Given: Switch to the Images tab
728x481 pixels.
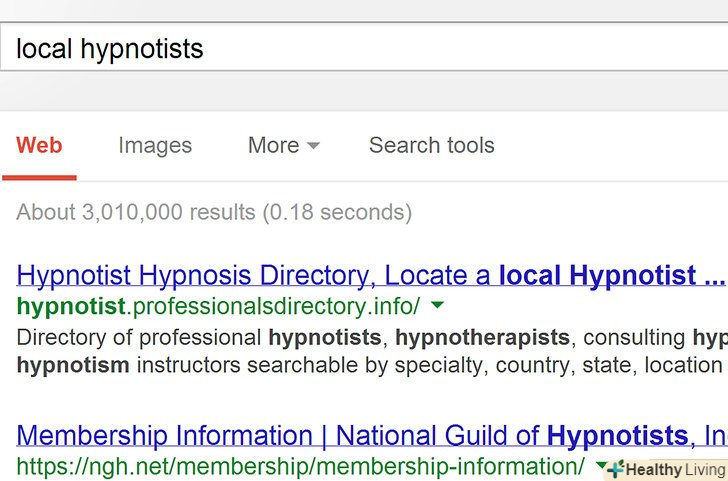Looking at the screenshot, I should click(155, 145).
